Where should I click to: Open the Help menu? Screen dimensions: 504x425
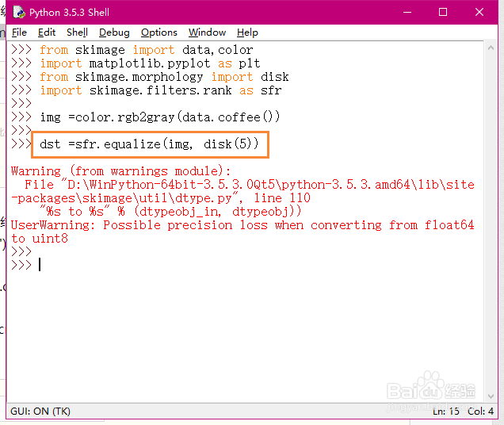pos(247,33)
